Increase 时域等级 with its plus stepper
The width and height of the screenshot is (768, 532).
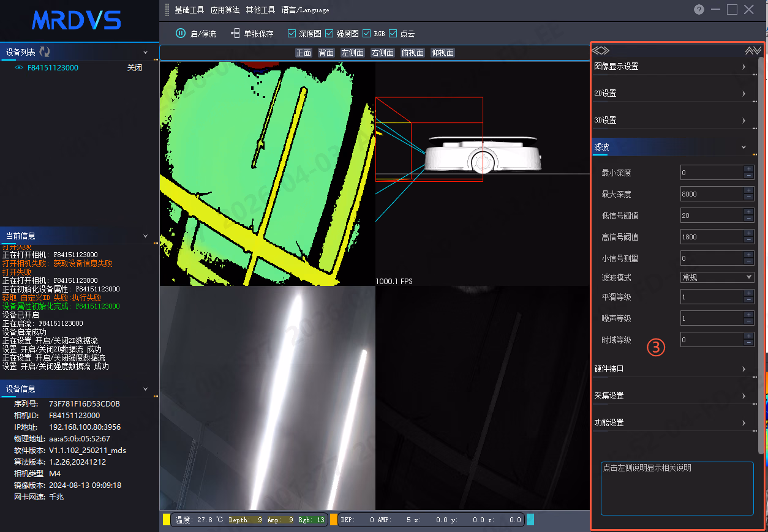(748, 336)
